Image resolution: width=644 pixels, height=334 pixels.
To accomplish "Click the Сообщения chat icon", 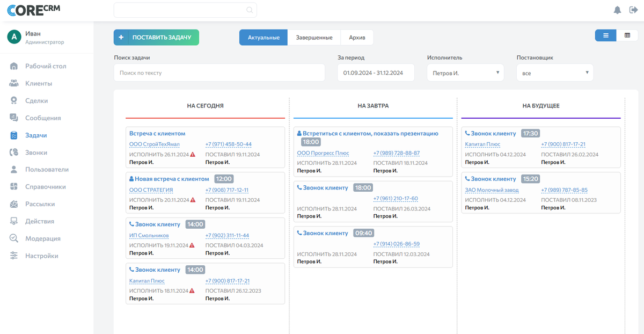I will click(14, 118).
